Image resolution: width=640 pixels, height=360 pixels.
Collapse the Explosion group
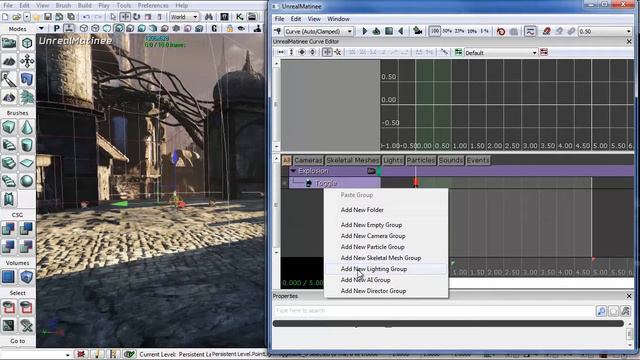[293, 171]
